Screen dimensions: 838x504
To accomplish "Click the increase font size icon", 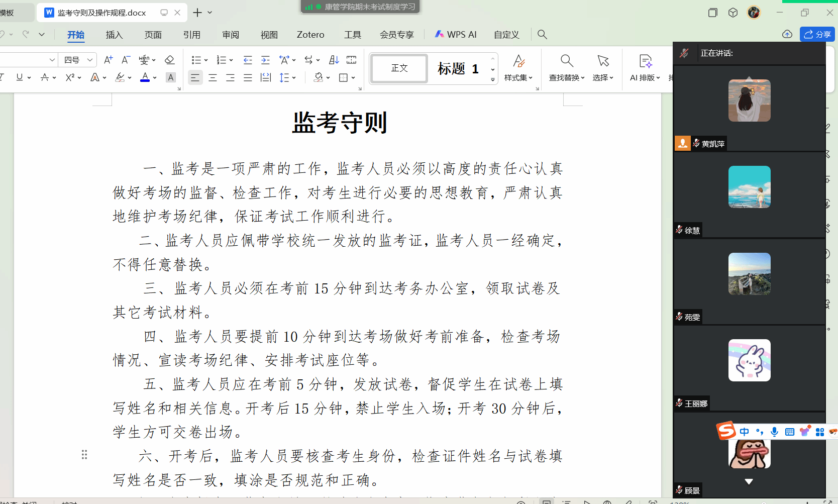I will click(108, 60).
